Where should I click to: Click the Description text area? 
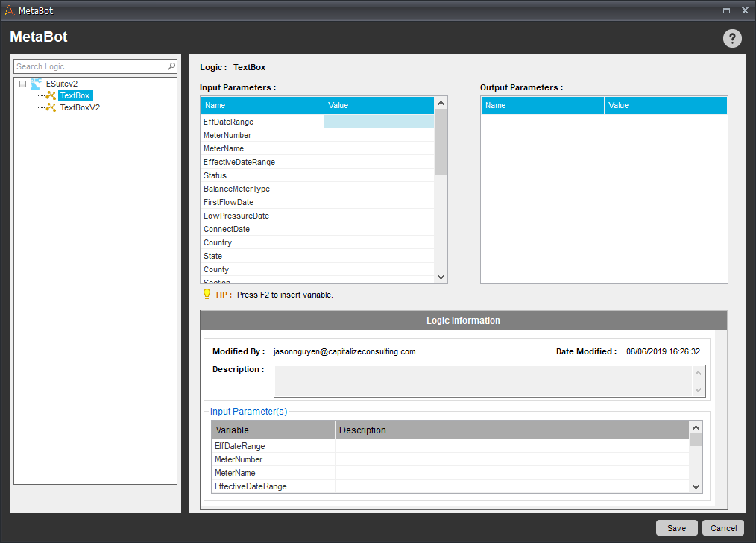pos(483,381)
